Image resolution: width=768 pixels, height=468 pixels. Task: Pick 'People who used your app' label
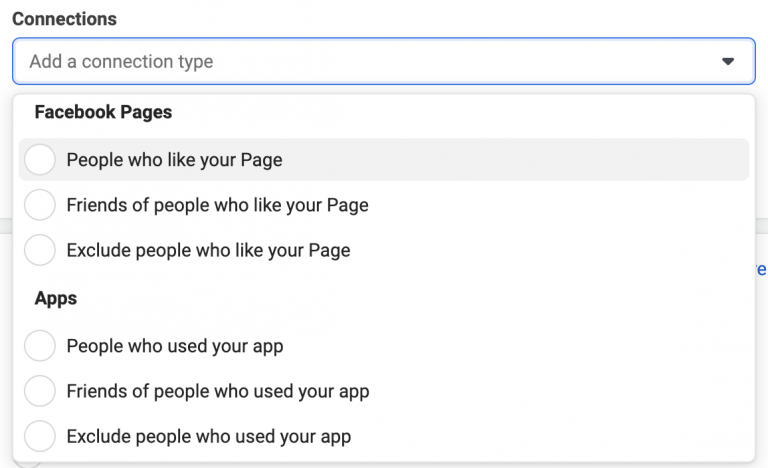pos(175,346)
